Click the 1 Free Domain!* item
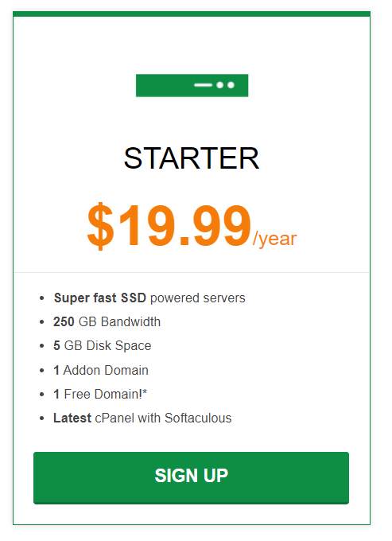Viewport: 392px width, 541px height. (100, 394)
